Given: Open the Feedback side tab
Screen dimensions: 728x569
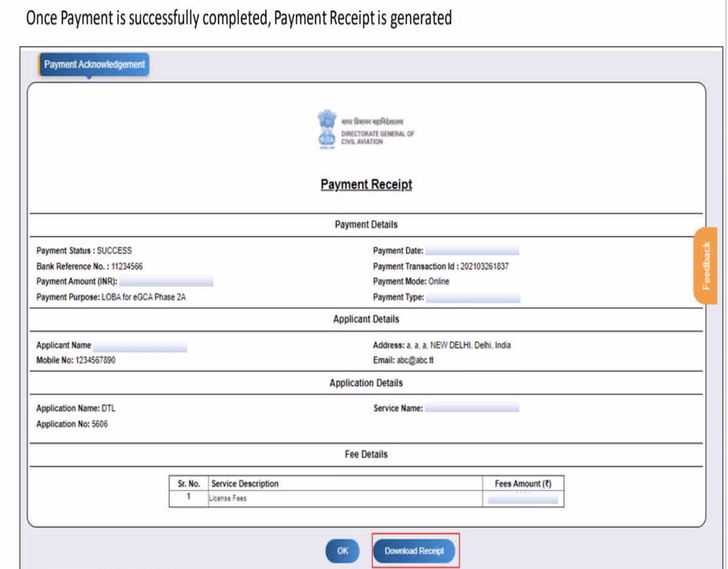Looking at the screenshot, I should 706,265.
